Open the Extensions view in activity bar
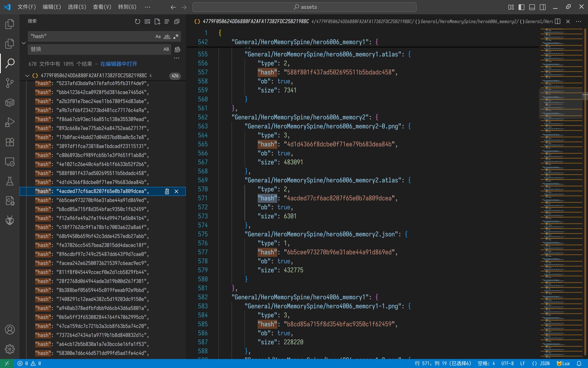Screen dimensions: 588x368 (10, 142)
